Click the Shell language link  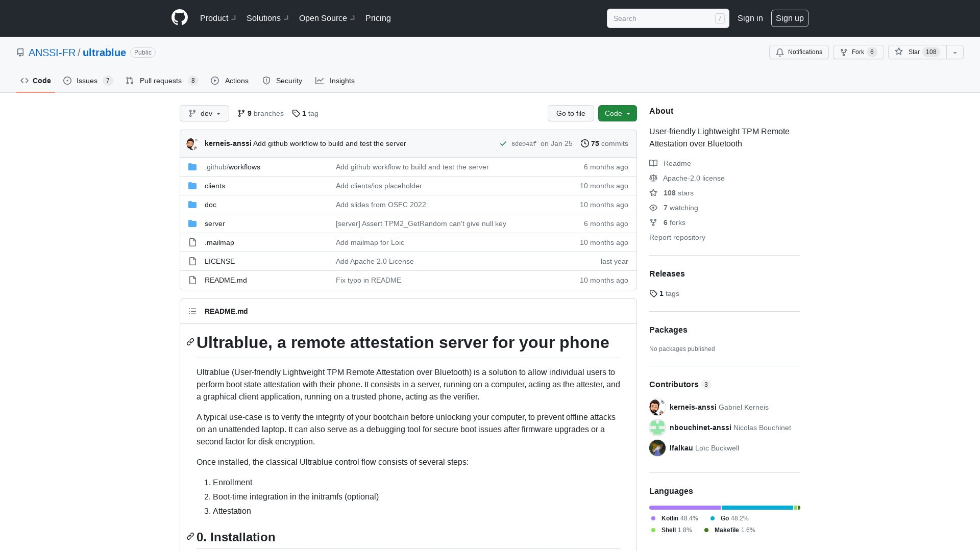(x=672, y=530)
